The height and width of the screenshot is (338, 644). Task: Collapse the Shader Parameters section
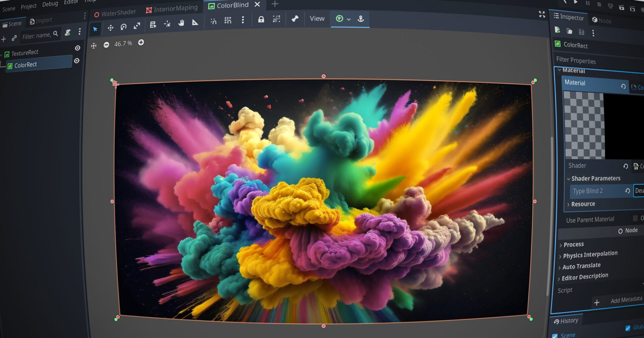coord(568,179)
